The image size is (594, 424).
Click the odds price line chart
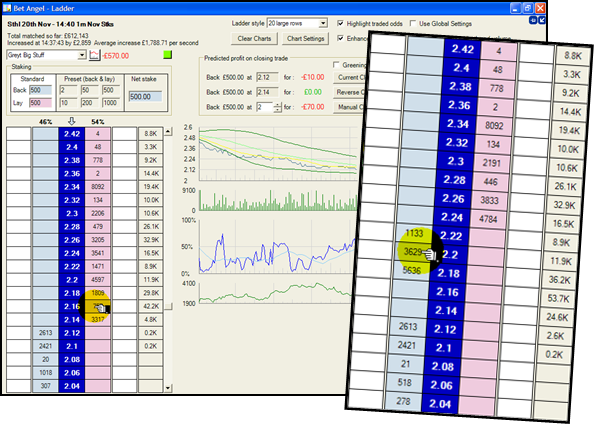pos(278,154)
